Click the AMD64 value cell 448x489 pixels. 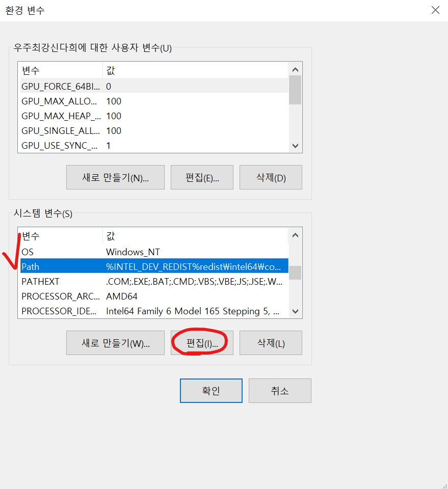(122, 296)
